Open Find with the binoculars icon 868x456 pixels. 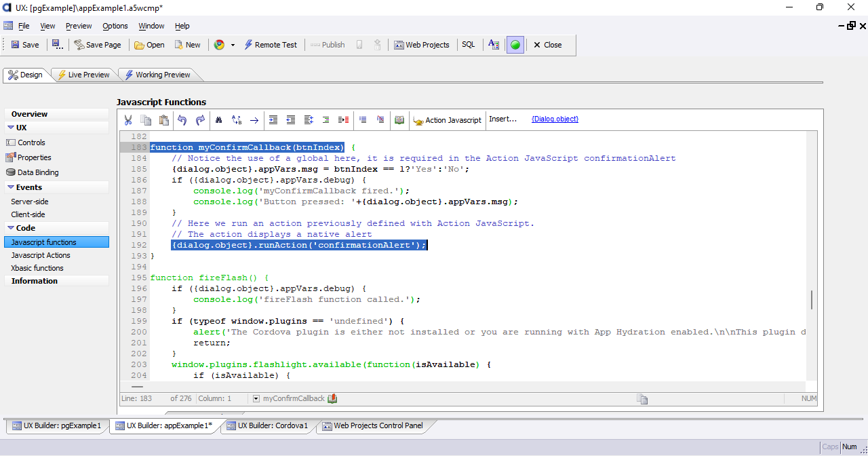click(x=219, y=120)
